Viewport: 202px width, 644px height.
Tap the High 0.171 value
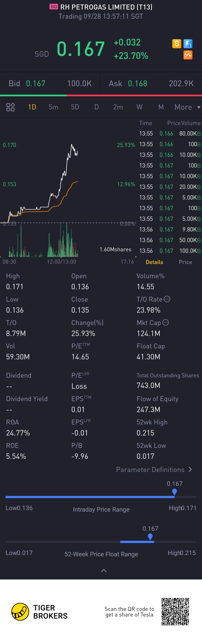point(15,287)
